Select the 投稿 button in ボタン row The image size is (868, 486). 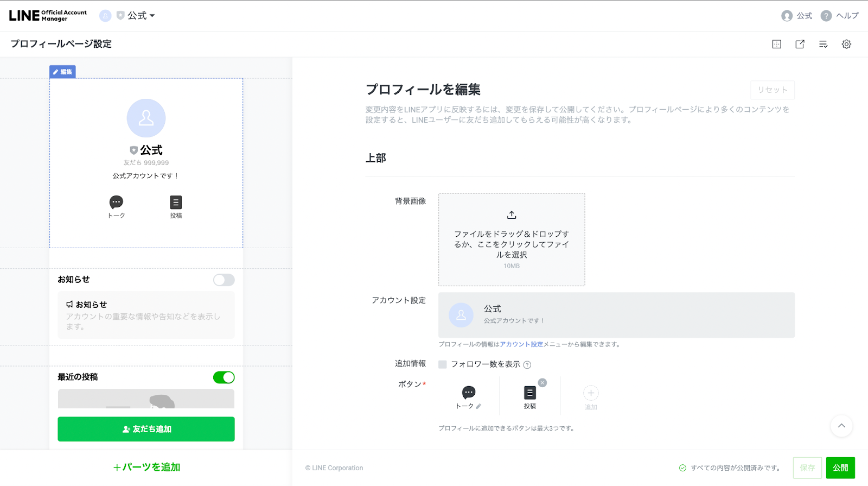pyautogui.click(x=530, y=397)
